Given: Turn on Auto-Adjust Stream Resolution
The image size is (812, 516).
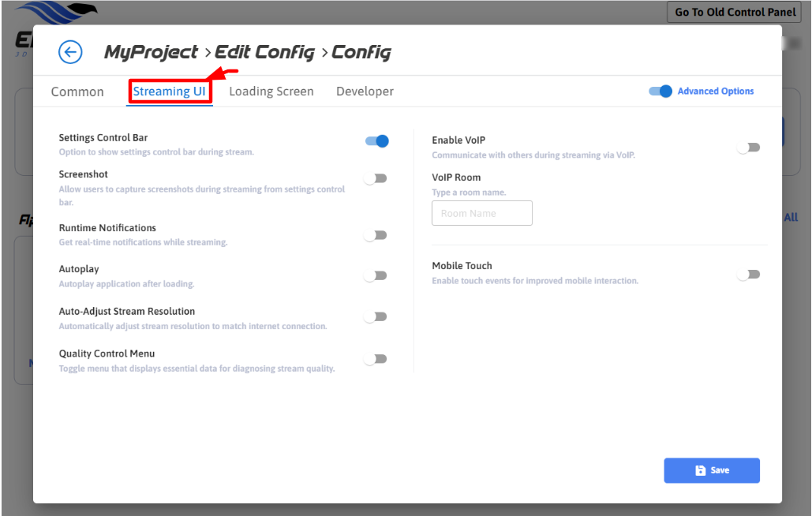Looking at the screenshot, I should 376,317.
